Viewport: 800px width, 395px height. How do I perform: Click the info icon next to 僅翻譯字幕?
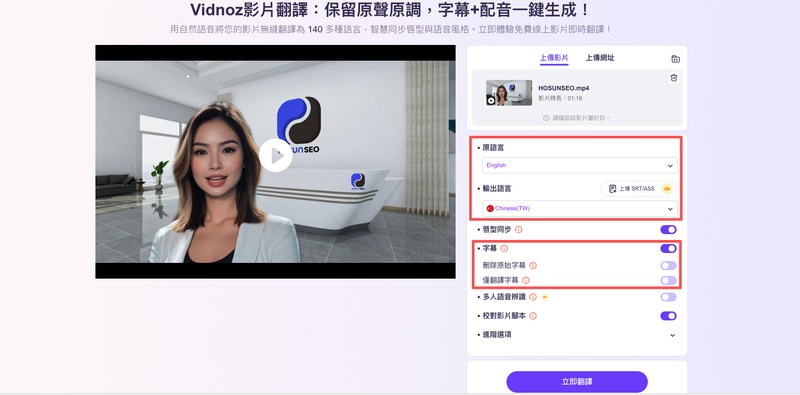526,280
